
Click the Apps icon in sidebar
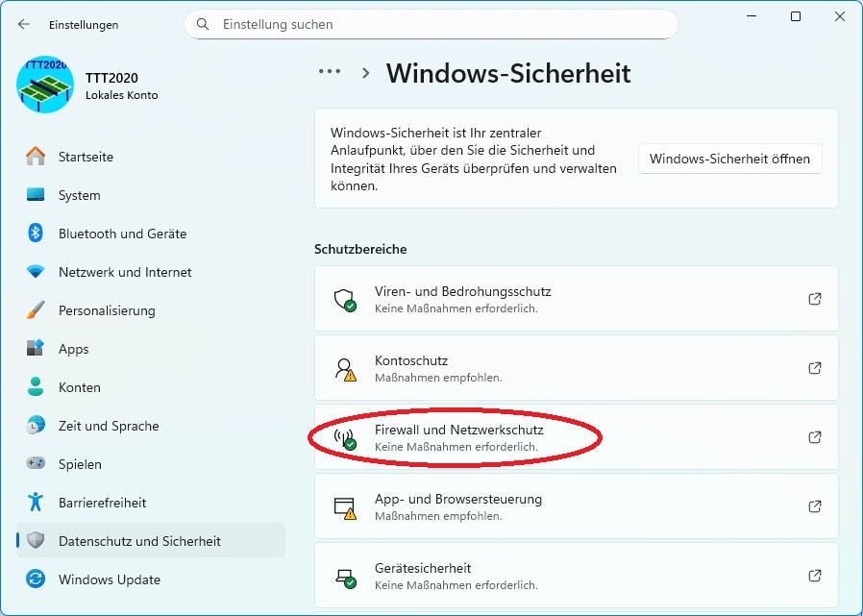point(36,349)
